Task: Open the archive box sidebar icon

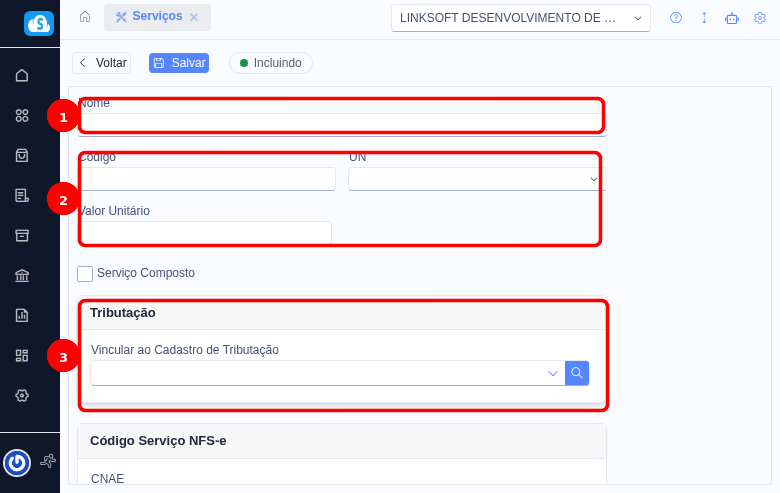Action: [22, 235]
